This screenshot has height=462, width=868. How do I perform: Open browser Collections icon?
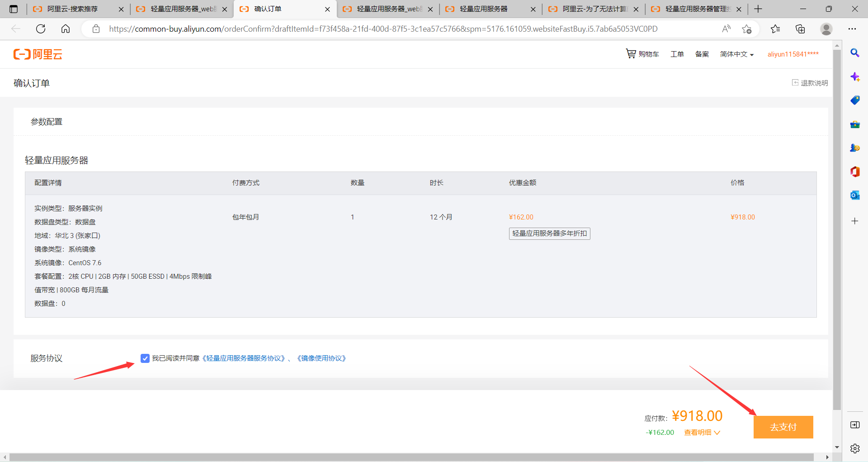800,29
